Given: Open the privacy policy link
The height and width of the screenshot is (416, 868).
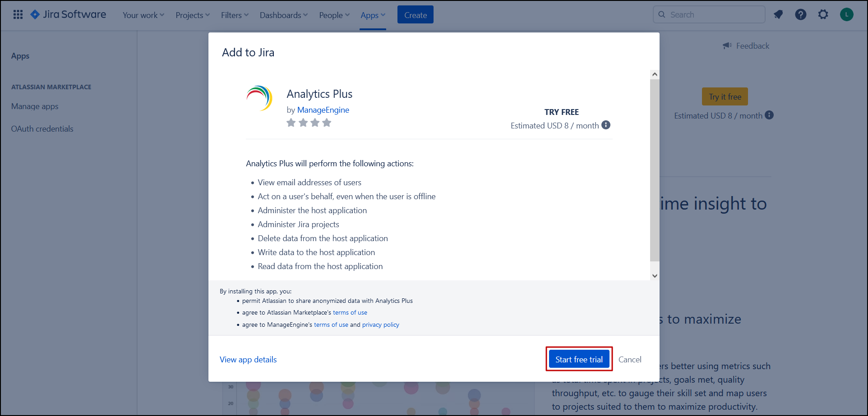Looking at the screenshot, I should pyautogui.click(x=380, y=325).
